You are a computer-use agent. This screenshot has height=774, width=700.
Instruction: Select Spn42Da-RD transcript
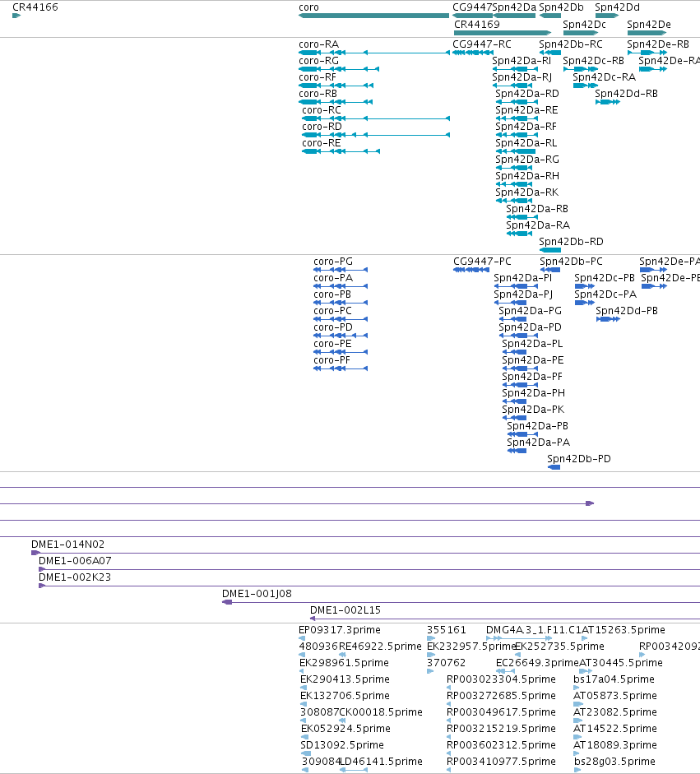tap(517, 102)
